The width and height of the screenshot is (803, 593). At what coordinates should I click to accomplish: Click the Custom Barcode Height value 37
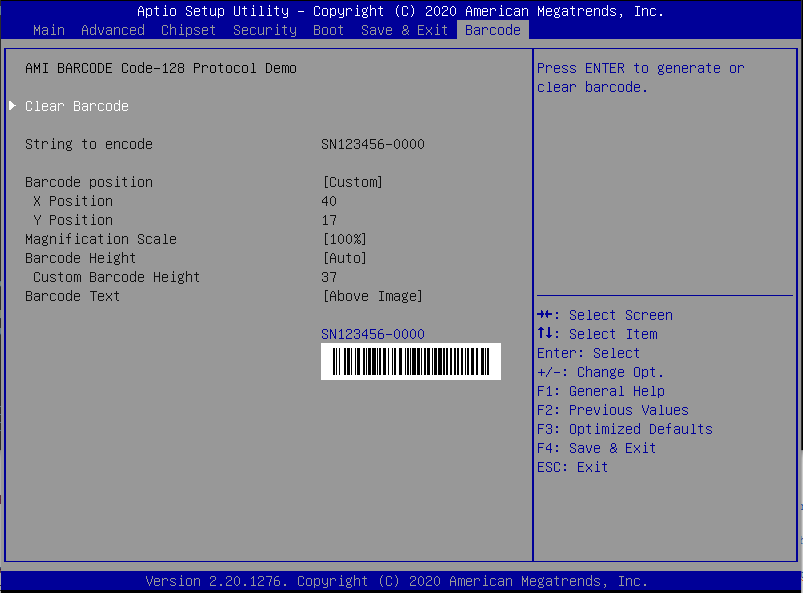point(328,277)
